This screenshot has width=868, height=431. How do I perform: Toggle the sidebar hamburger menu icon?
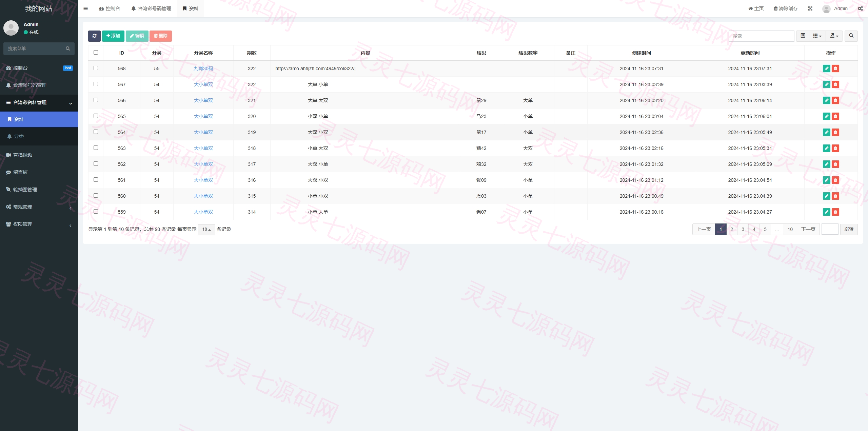[x=85, y=8]
